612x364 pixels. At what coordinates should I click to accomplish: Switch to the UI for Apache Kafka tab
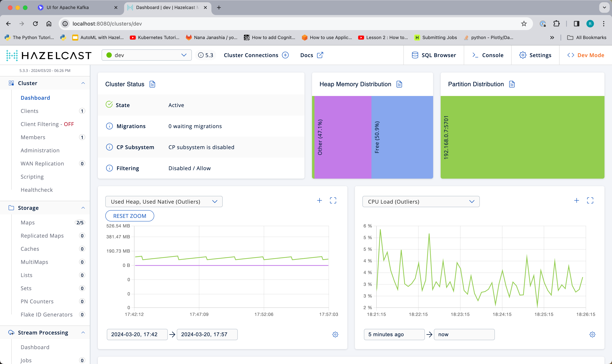pos(68,8)
